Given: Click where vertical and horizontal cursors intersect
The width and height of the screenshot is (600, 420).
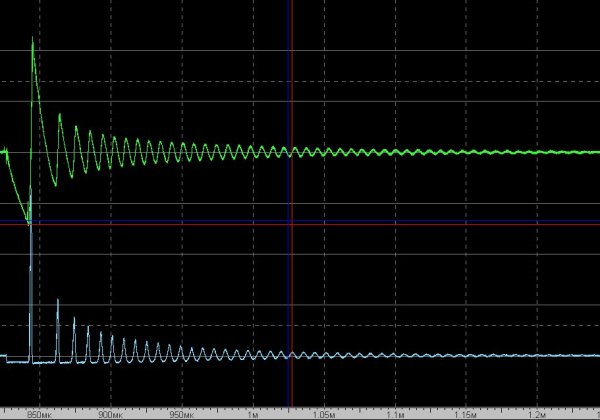Looking at the screenshot, I should 291,224.
